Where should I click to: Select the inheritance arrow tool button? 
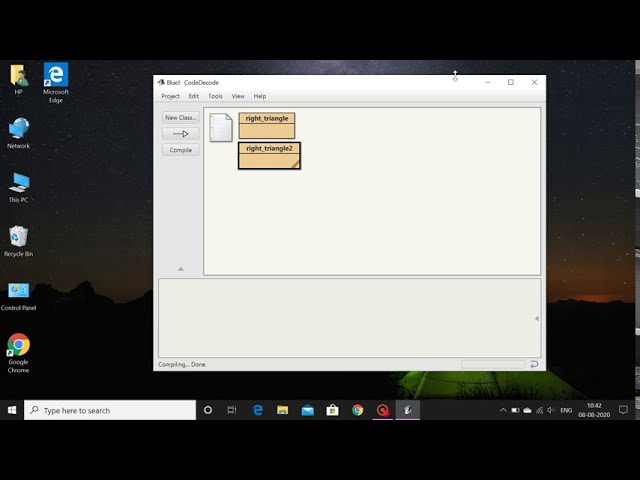180,133
